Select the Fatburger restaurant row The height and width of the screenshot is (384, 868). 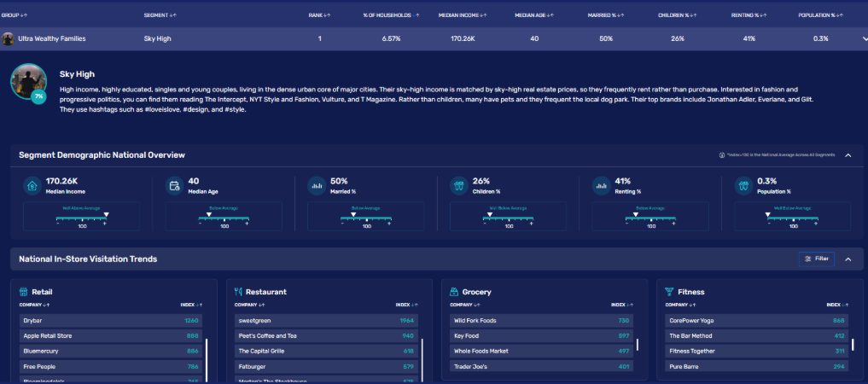[x=326, y=366]
